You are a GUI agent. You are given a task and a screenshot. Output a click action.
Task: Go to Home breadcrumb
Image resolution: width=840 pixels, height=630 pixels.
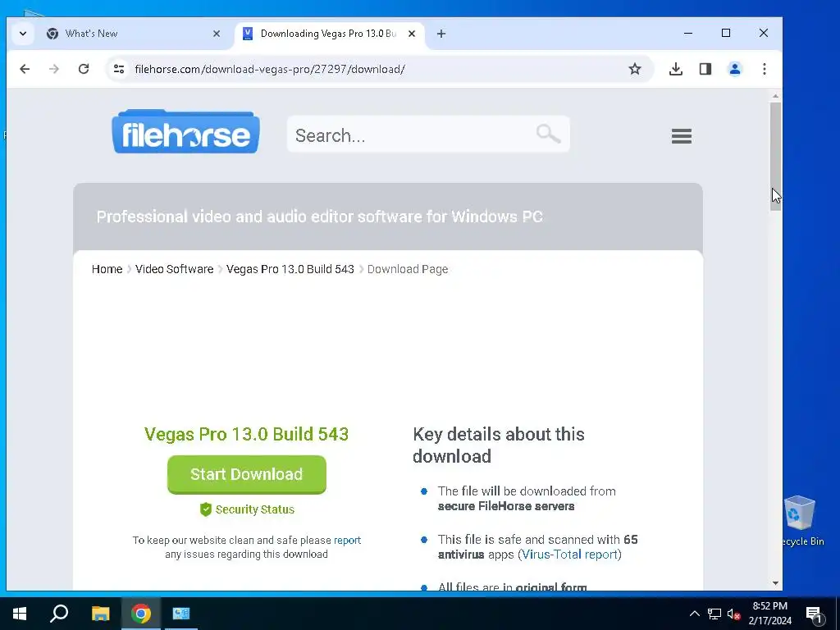click(107, 269)
